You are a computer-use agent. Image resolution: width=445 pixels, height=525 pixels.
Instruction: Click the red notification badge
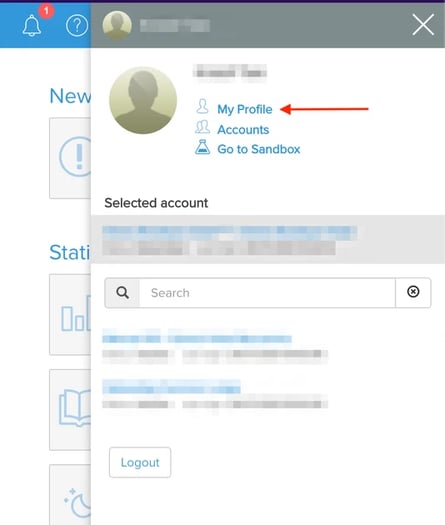coord(46,11)
